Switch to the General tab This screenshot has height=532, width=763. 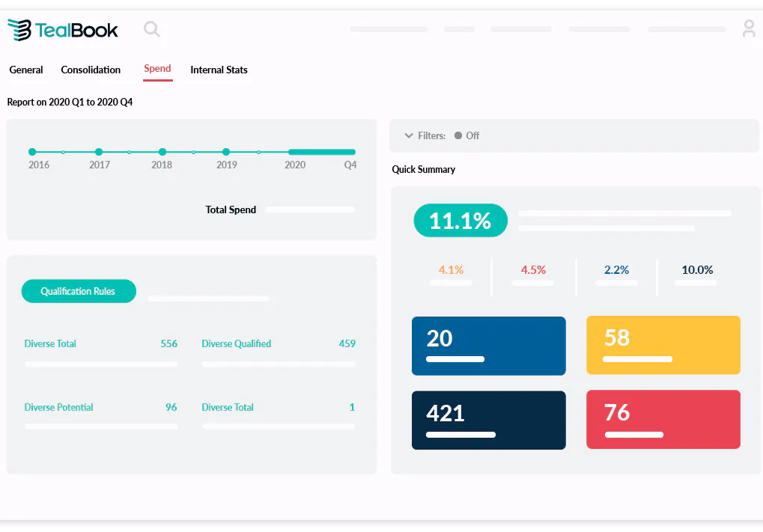(x=26, y=70)
